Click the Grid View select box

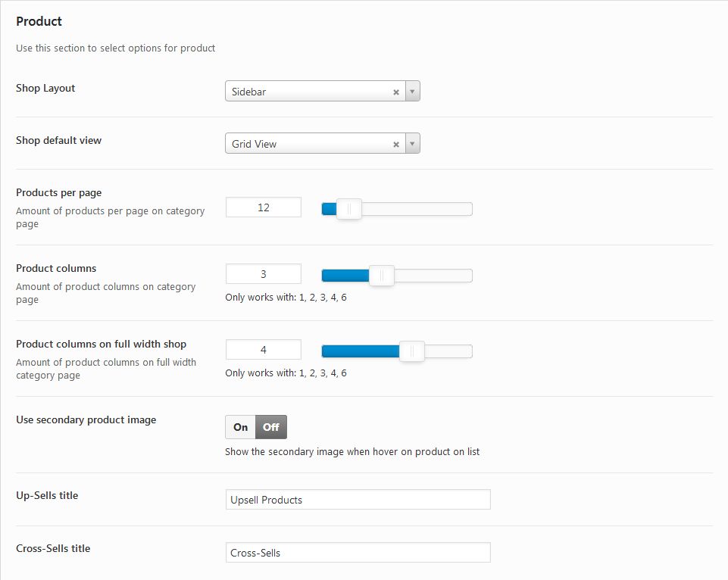[322, 143]
